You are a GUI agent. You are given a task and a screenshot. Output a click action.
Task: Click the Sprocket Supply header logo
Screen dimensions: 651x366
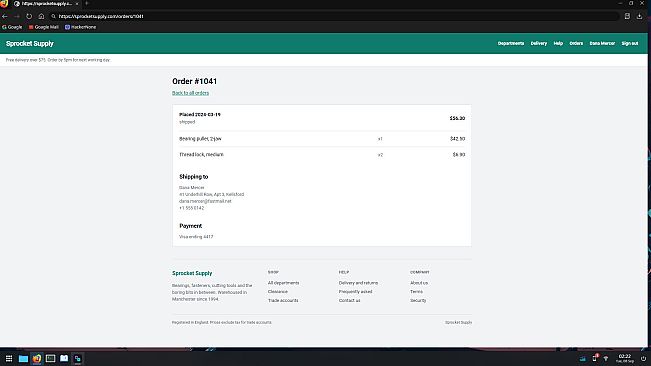point(29,44)
